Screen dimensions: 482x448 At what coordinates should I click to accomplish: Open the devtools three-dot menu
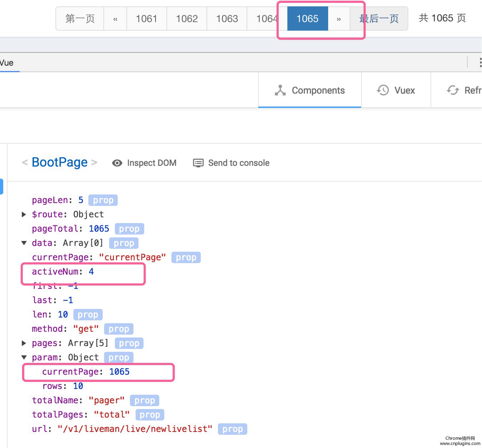[480, 63]
